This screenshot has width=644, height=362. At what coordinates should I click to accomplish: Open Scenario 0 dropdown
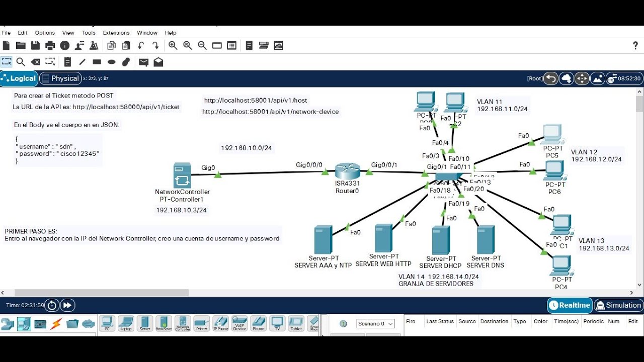375,324
